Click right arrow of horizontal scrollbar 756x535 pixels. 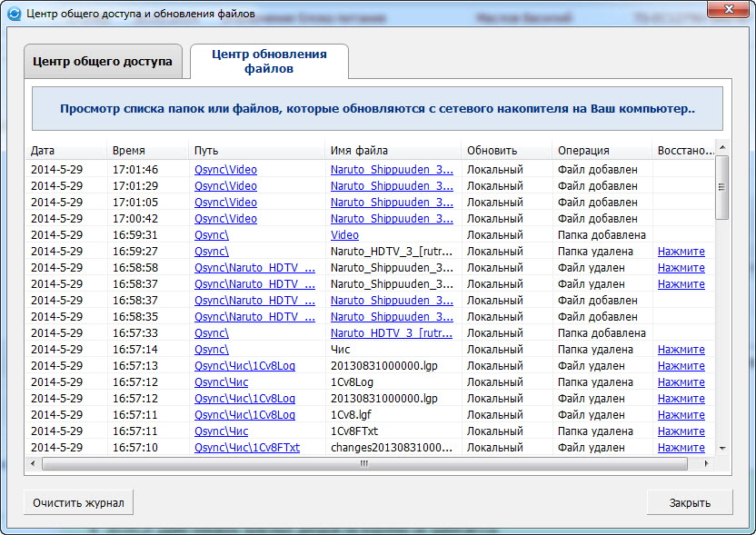(x=706, y=463)
